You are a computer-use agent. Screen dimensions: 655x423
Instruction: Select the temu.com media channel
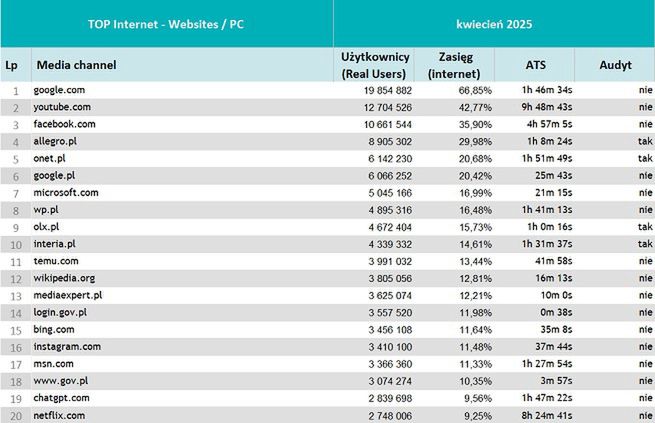59,261
